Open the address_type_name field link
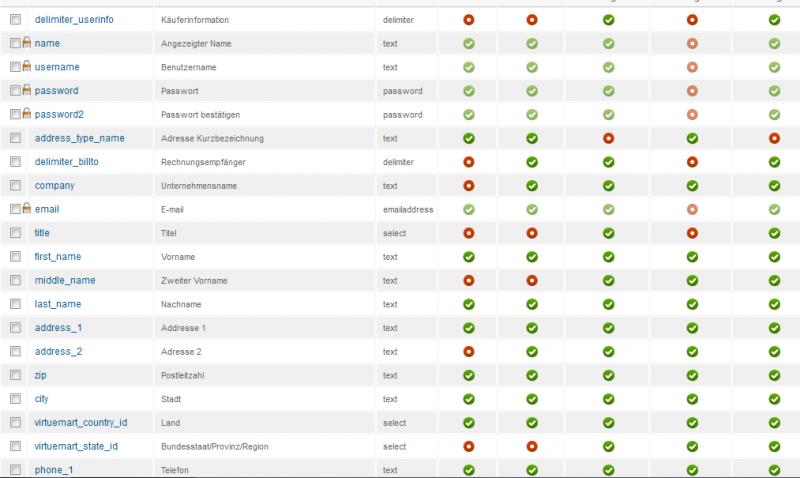800x478 pixels. tap(79, 138)
